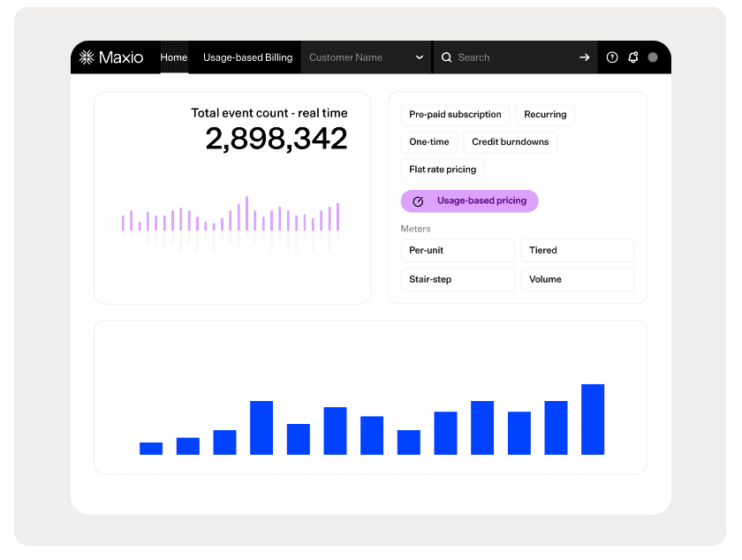Click the 'Total event count - real time' heading
Screen dimensions: 742x560
pyautogui.click(x=269, y=113)
